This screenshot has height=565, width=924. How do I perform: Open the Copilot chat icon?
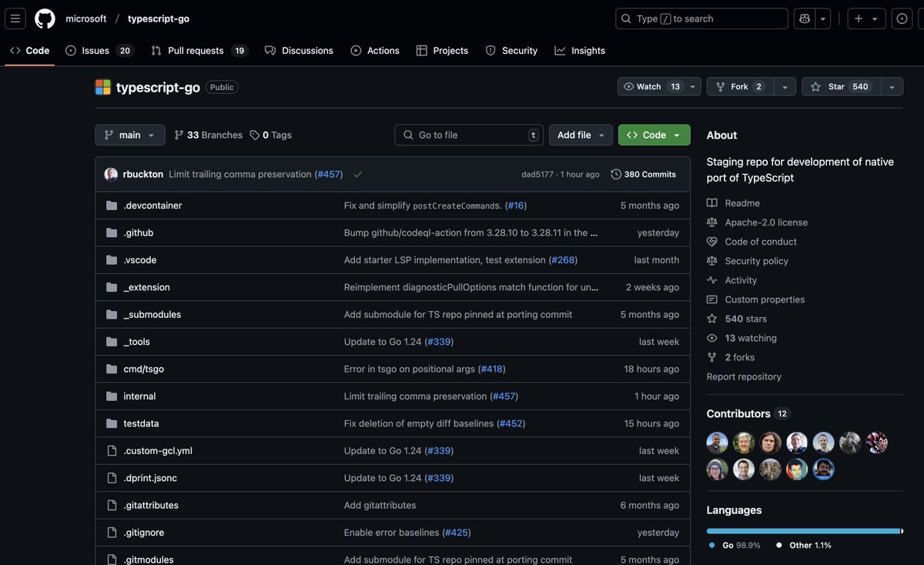point(805,18)
